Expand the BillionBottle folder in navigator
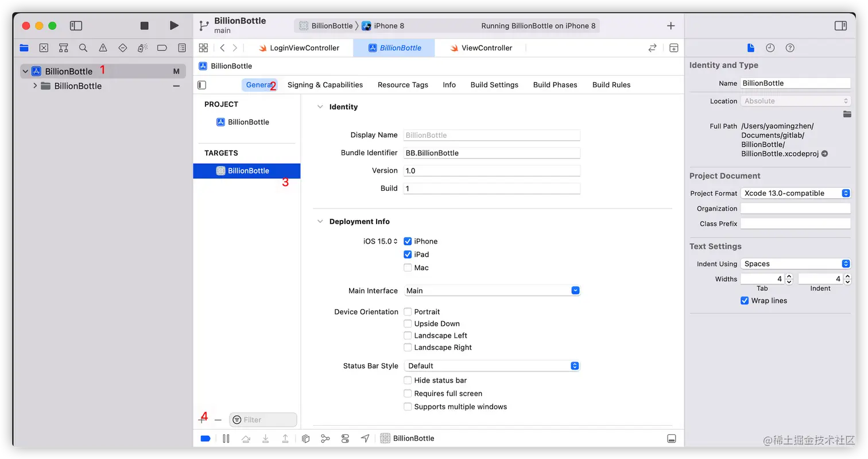 (x=35, y=86)
